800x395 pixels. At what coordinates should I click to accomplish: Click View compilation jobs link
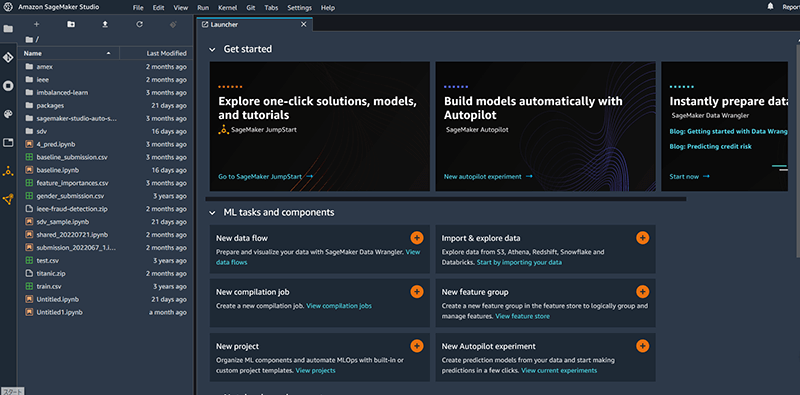339,306
